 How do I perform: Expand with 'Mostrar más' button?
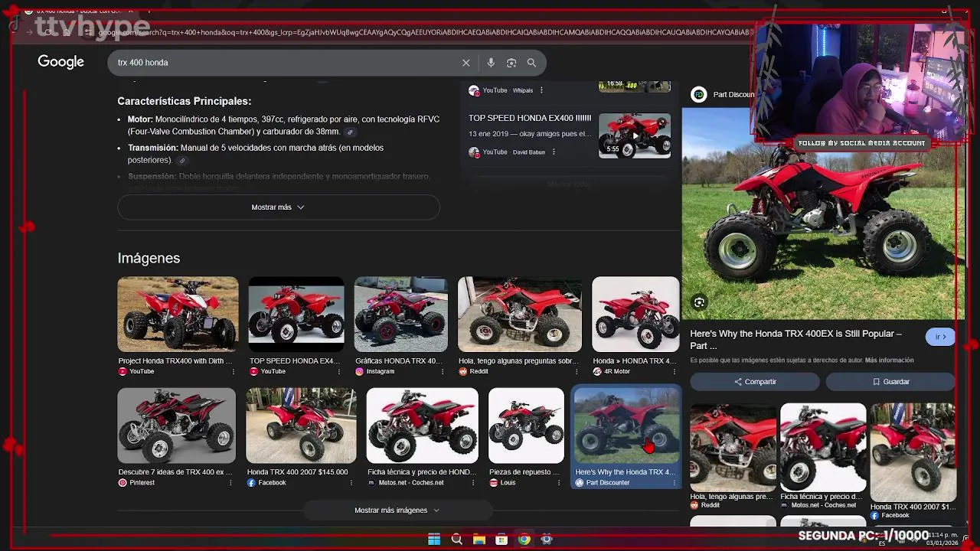pyautogui.click(x=279, y=207)
